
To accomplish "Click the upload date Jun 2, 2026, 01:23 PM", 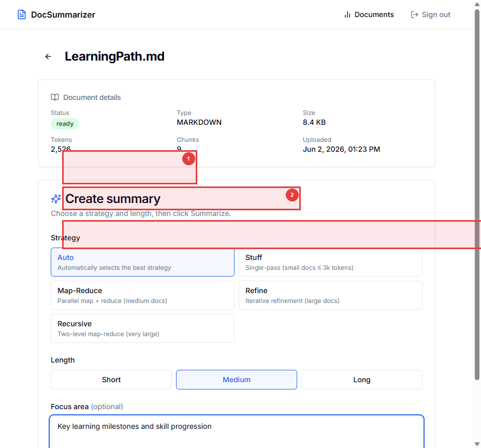I will [x=341, y=150].
